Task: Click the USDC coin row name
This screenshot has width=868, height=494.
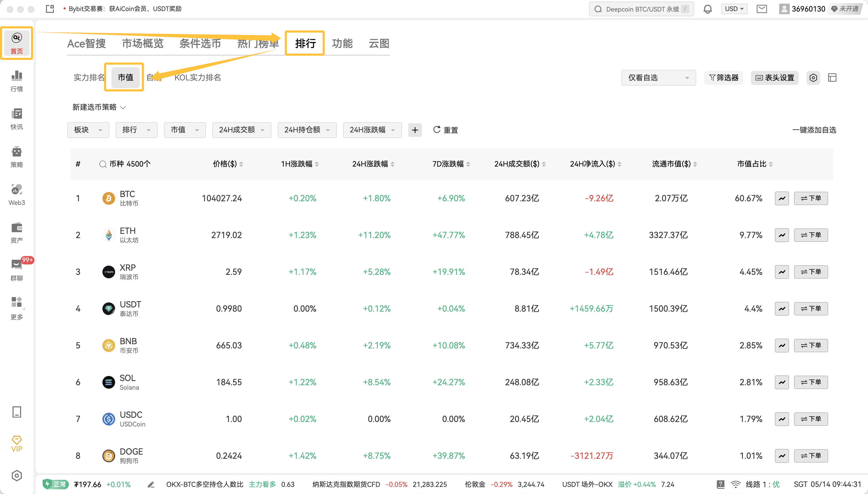Action: click(x=131, y=415)
